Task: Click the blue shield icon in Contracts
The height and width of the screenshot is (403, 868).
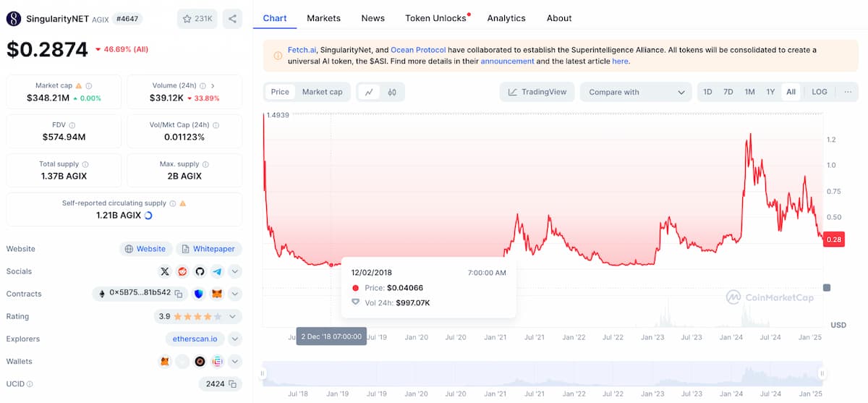Action: pyautogui.click(x=199, y=294)
